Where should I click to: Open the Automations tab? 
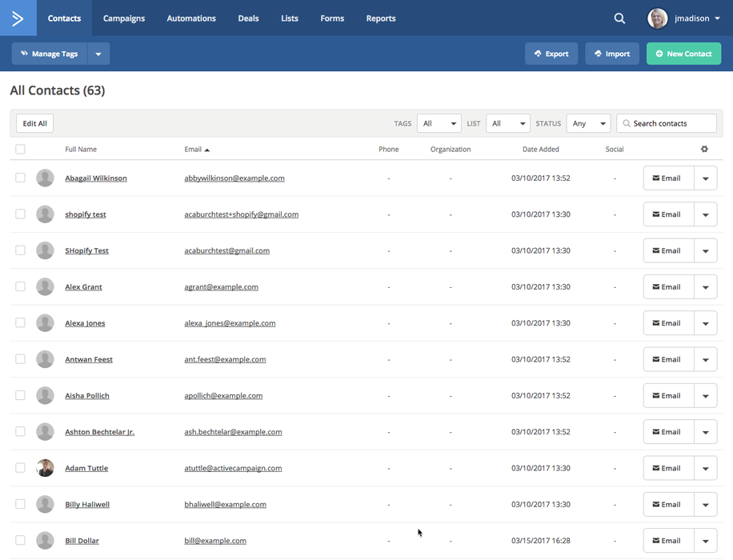191,18
